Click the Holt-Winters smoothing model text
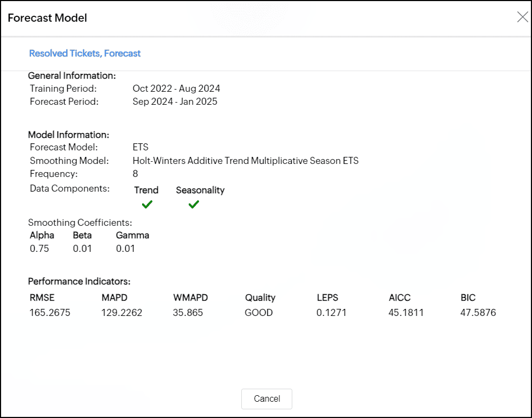Screen dimensions: 532x418 click(x=245, y=161)
